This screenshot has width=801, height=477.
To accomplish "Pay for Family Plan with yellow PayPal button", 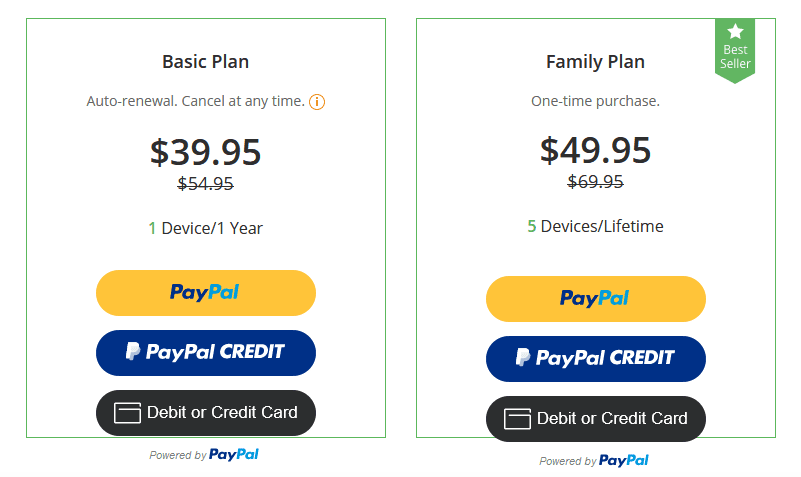I will pyautogui.click(x=596, y=299).
